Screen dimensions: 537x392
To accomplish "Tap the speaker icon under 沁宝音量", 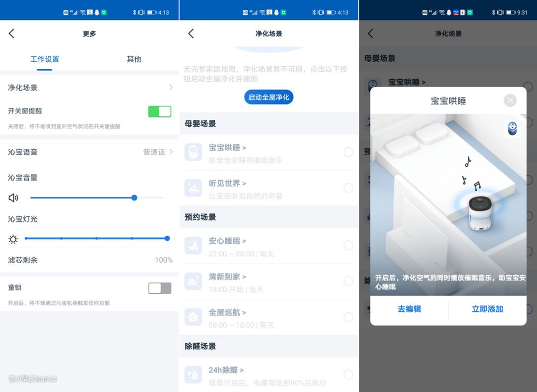I will point(13,198).
